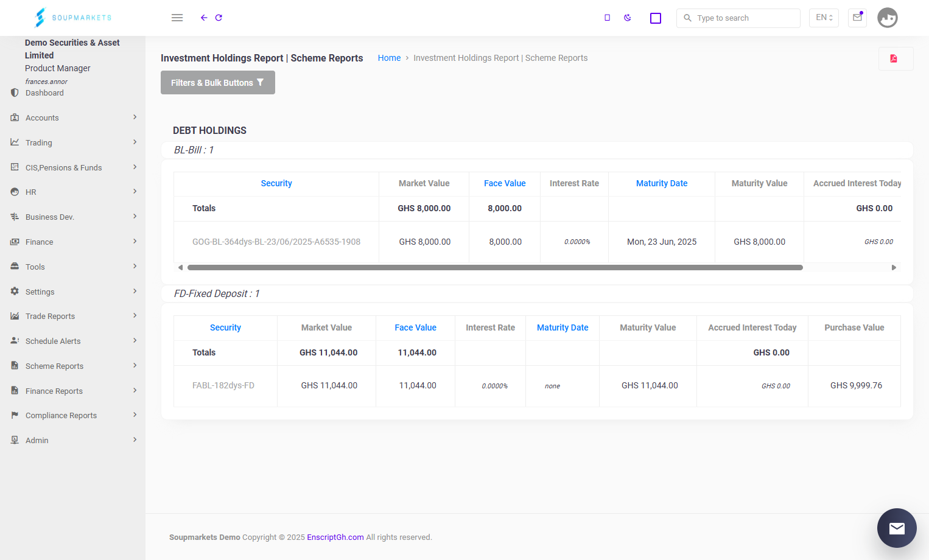Open the user avatar menu
The height and width of the screenshot is (560, 929).
[x=888, y=18]
